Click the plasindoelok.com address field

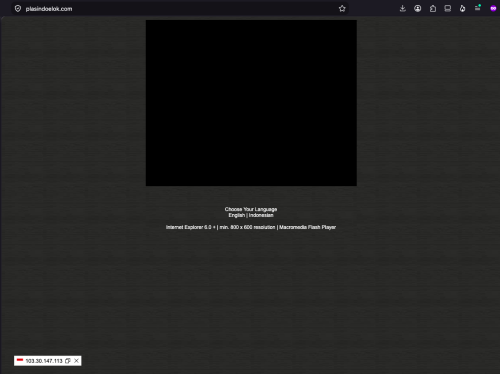pos(180,9)
